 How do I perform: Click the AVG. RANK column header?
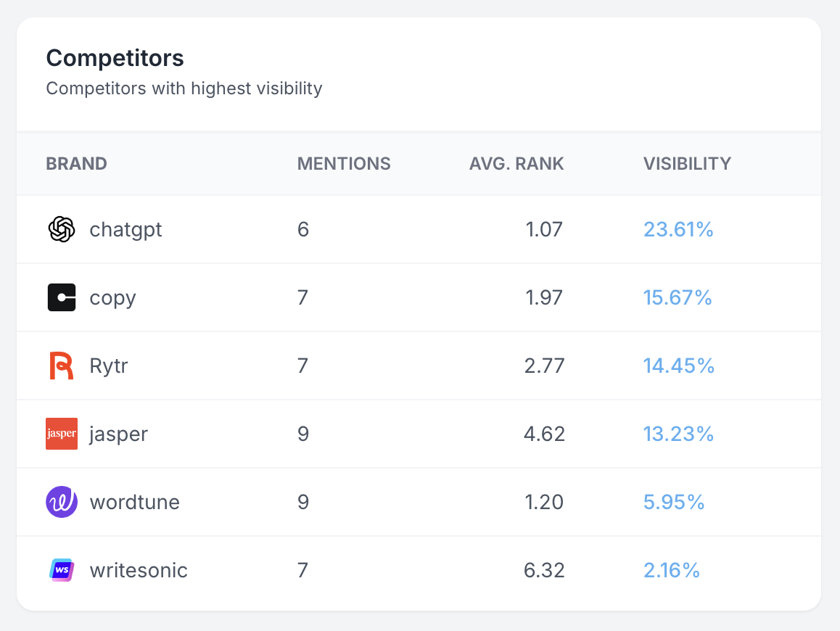(x=516, y=164)
